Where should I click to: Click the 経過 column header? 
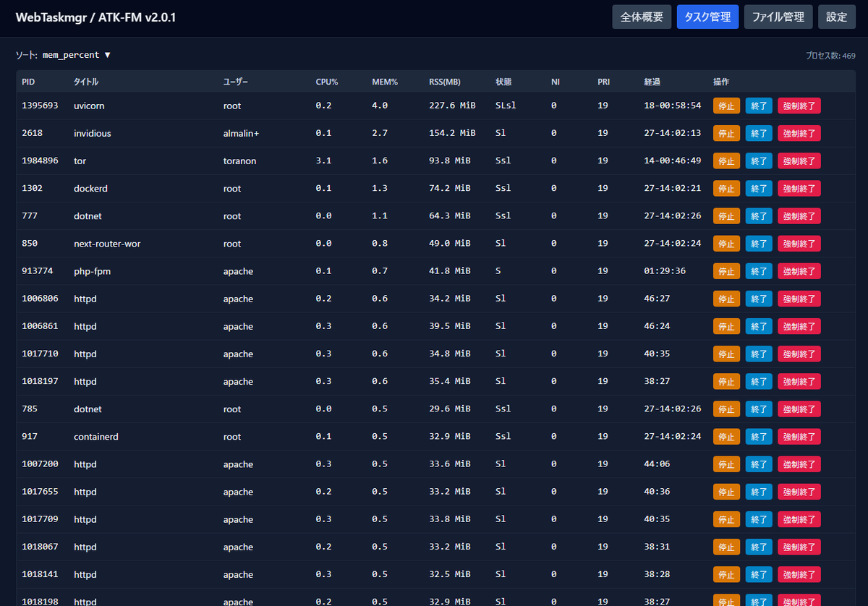tap(652, 82)
